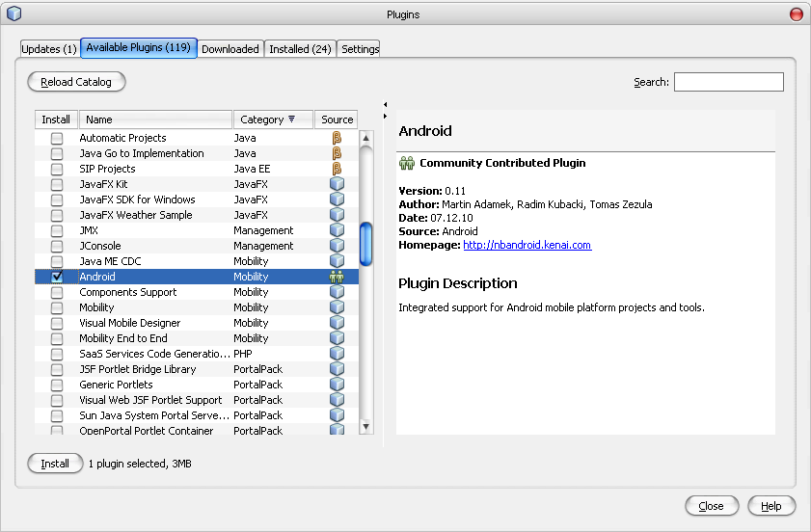Click the cube icon for SaaS Services Code Generation
Screen dimensions: 811x532
tap(337, 354)
